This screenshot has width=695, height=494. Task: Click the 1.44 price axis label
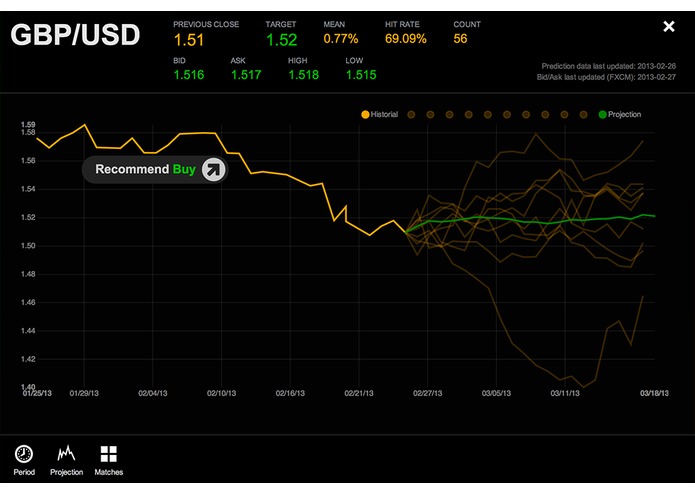(28, 331)
